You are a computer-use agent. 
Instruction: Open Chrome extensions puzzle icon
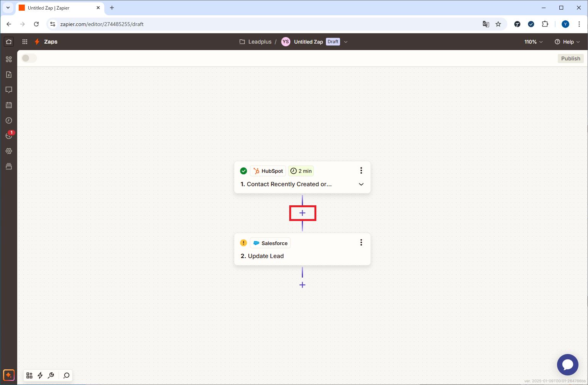(x=545, y=24)
